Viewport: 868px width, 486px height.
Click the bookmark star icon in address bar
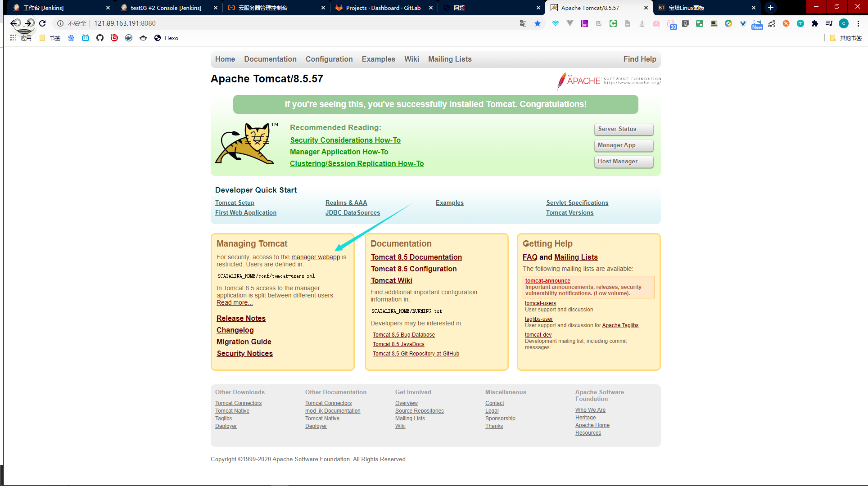[x=538, y=23]
